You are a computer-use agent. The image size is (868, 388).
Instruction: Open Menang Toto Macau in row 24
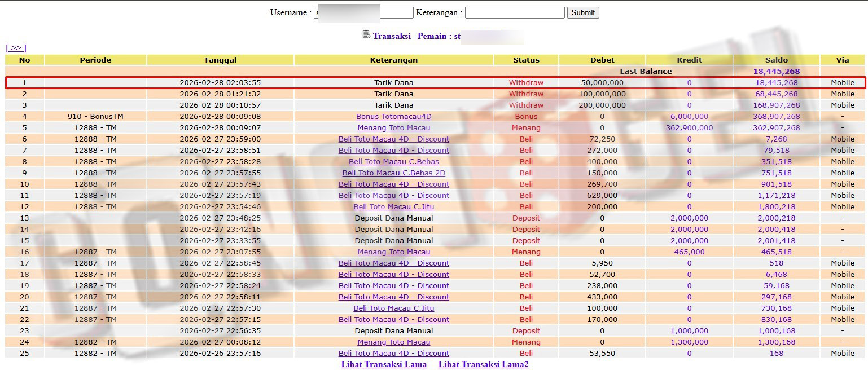tap(393, 342)
